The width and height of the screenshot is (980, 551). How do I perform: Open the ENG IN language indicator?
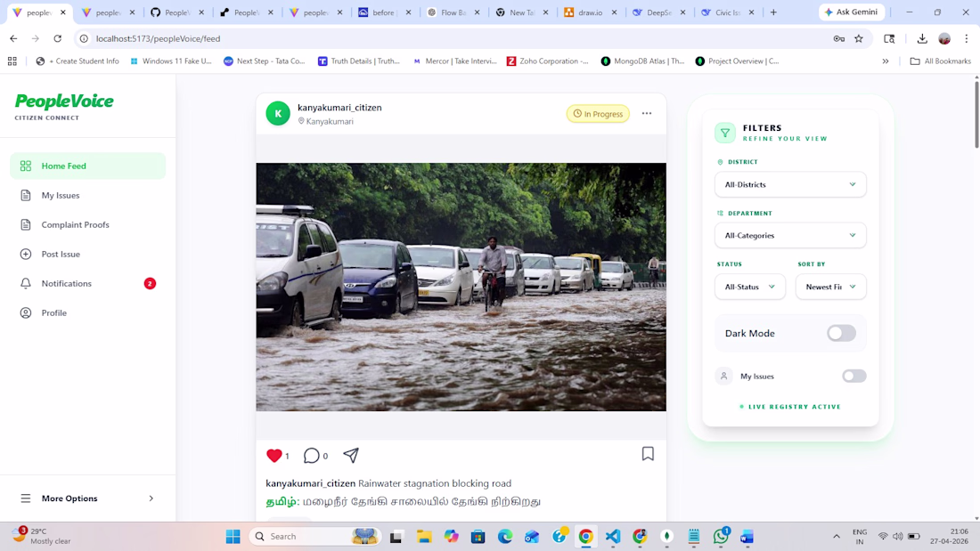pyautogui.click(x=860, y=537)
